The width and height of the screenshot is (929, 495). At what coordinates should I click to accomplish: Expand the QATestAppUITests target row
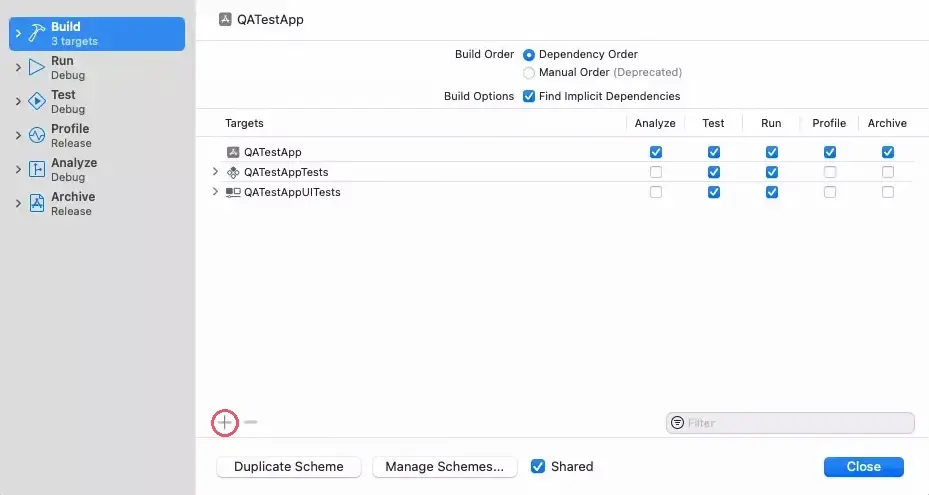pos(215,192)
